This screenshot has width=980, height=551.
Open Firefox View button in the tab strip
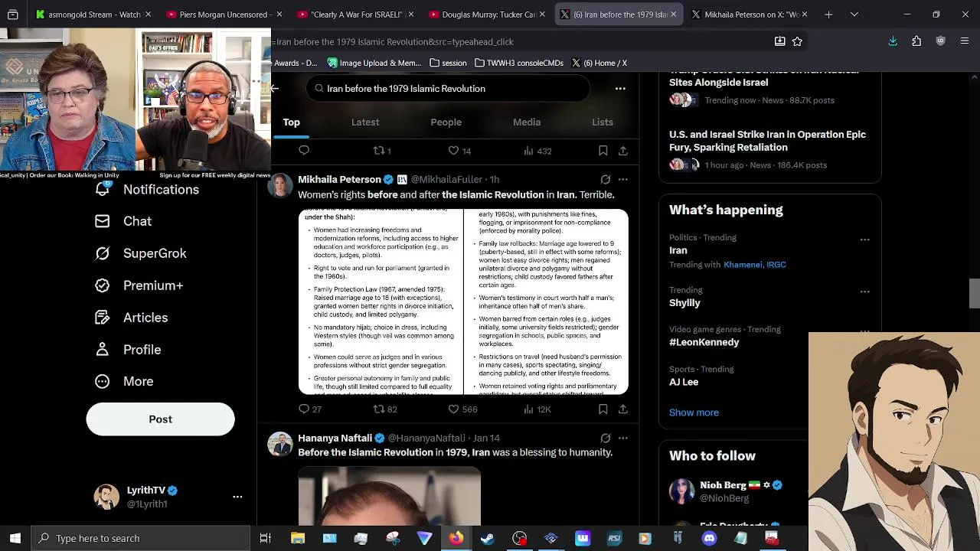tap(13, 14)
